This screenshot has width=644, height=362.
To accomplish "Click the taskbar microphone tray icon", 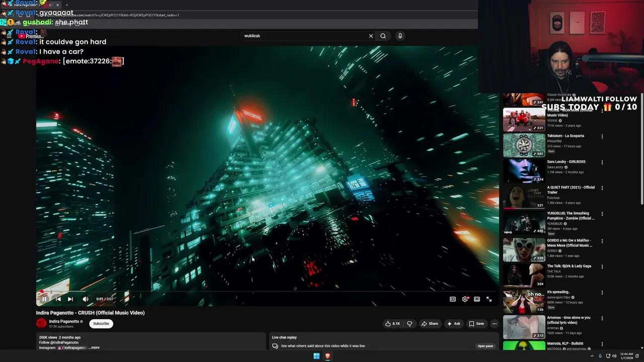I will pos(600,356).
